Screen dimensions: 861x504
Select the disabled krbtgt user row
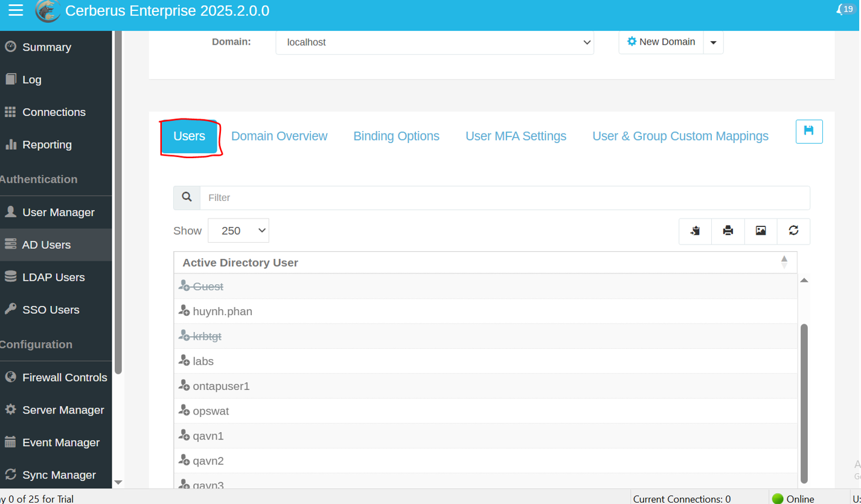point(485,336)
